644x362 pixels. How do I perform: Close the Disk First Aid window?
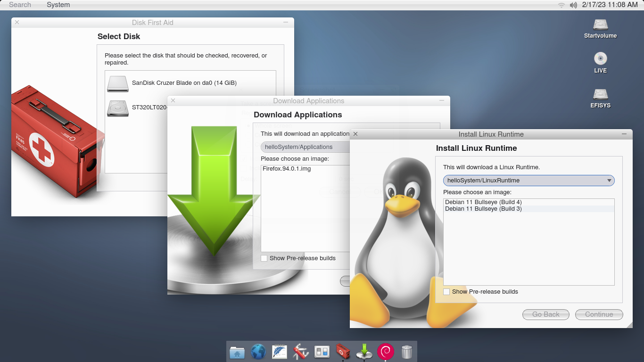point(17,22)
